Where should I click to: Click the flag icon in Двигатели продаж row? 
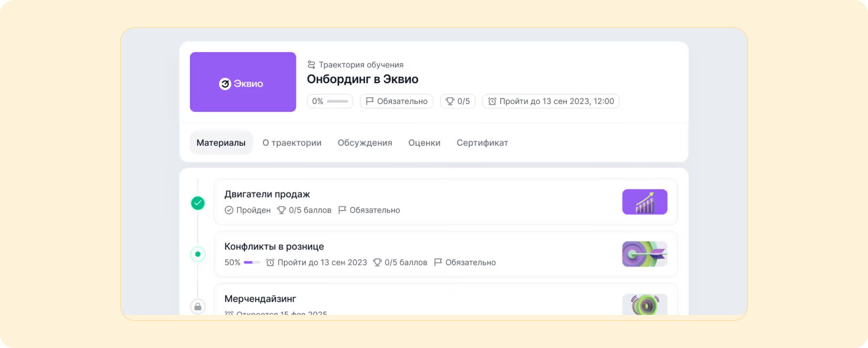342,210
